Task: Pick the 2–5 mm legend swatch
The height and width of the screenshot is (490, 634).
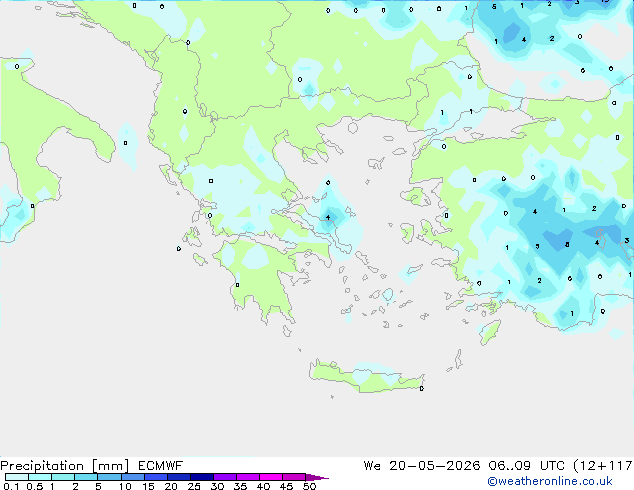Action: pos(86,477)
